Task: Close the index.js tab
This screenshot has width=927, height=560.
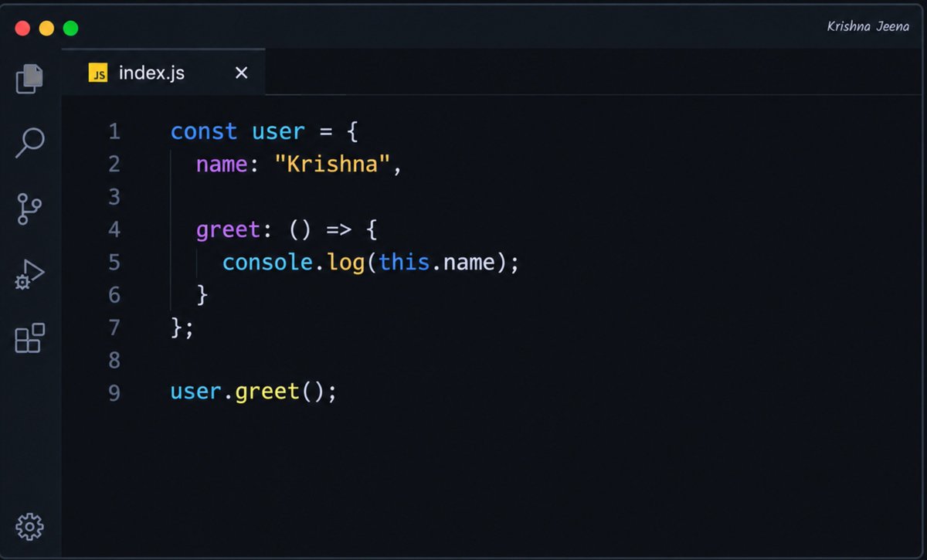Action: point(242,73)
